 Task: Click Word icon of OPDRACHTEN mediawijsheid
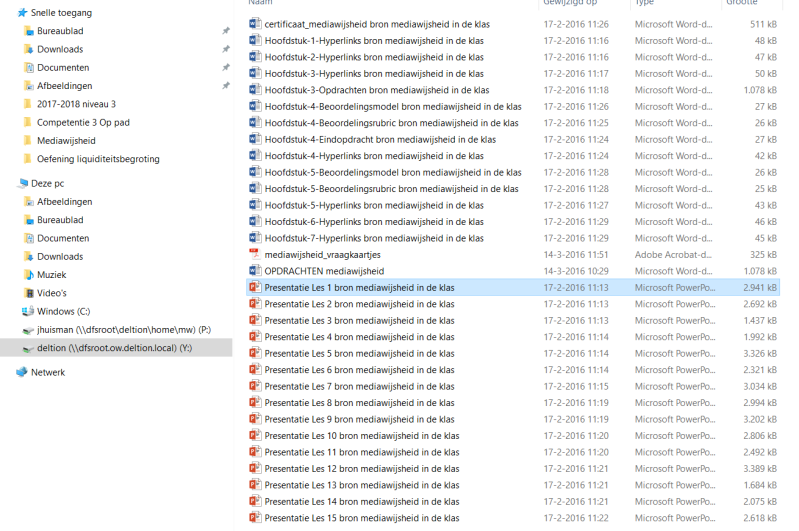pos(255,271)
